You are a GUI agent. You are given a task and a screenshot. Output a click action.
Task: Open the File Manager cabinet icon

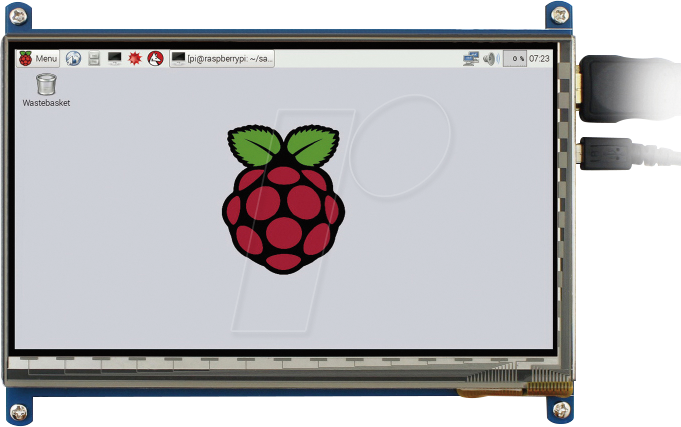point(94,58)
